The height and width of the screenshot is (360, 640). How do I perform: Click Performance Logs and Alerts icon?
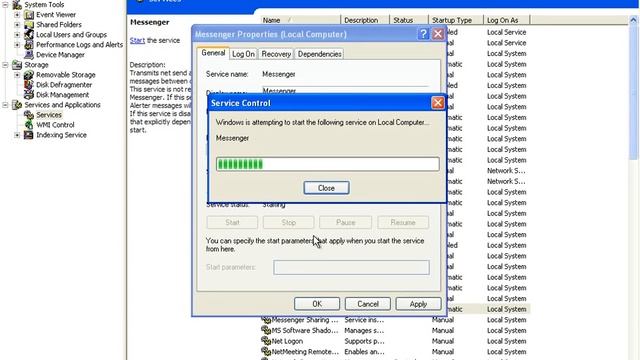(x=29, y=44)
